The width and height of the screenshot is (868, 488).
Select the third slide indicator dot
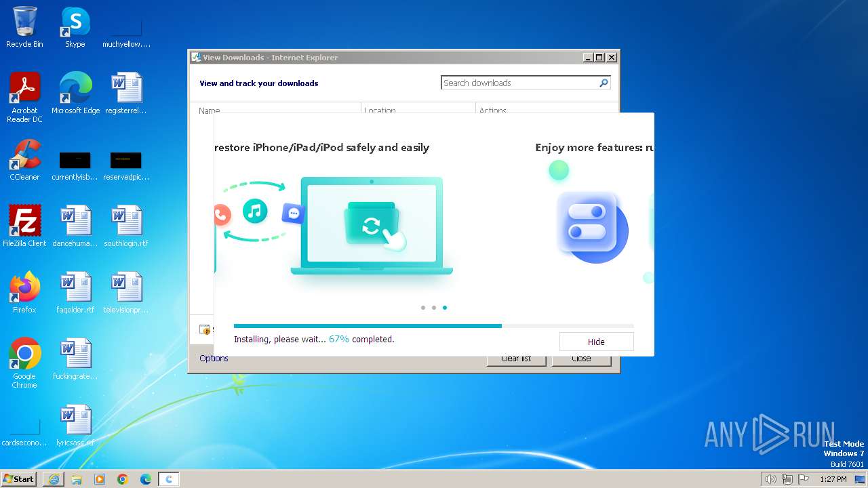click(445, 308)
